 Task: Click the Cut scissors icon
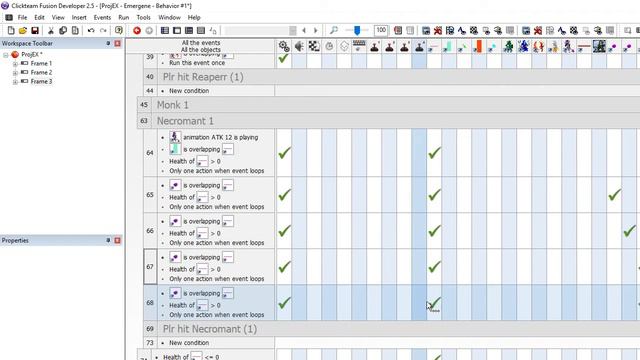[51, 31]
